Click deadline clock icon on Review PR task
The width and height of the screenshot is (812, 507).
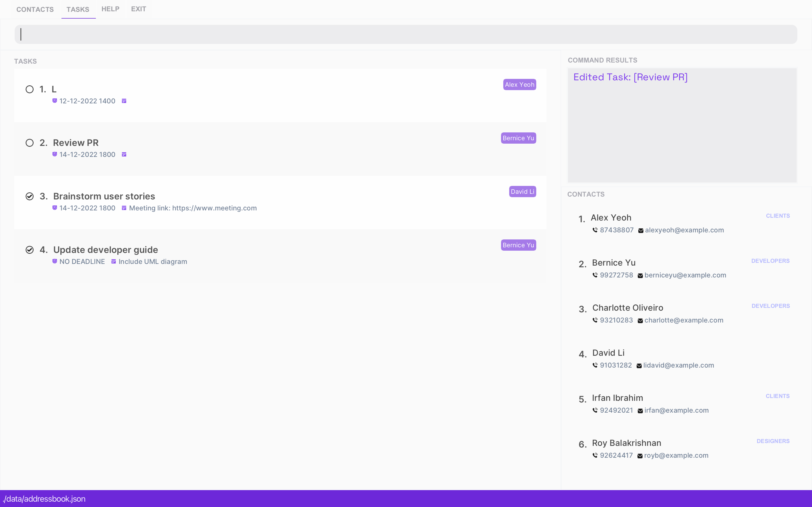[x=55, y=154]
